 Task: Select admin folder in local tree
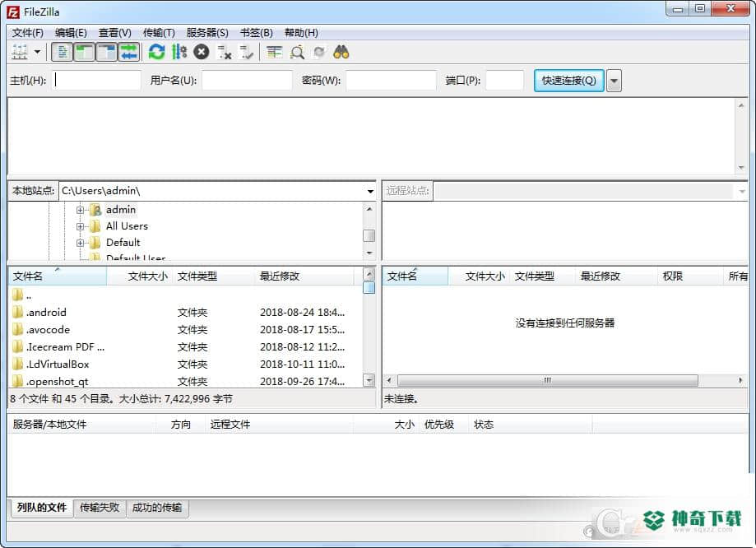pos(121,210)
